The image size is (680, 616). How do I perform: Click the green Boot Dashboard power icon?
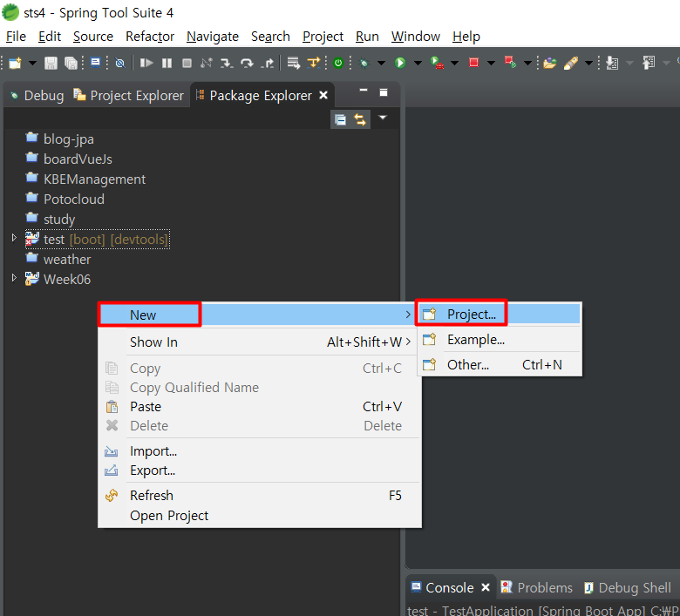pos(338,64)
